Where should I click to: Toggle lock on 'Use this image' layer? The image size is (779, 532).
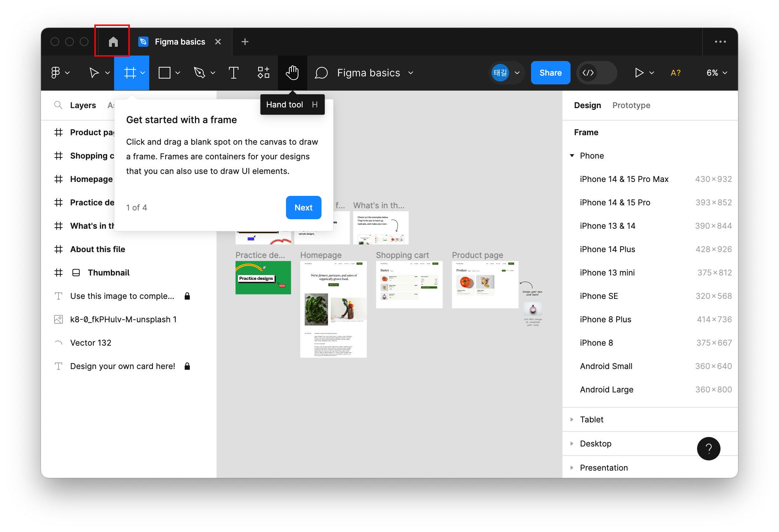tap(187, 296)
